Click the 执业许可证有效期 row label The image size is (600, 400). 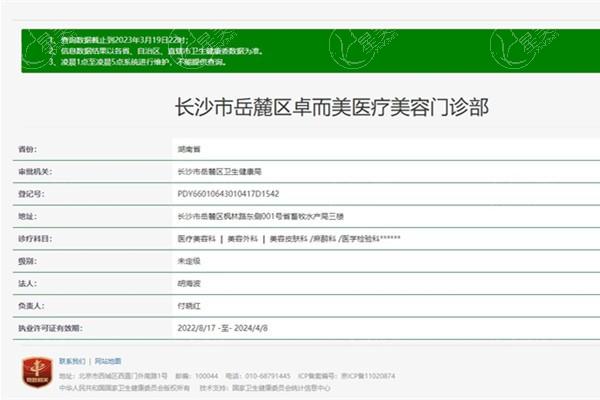50,328
